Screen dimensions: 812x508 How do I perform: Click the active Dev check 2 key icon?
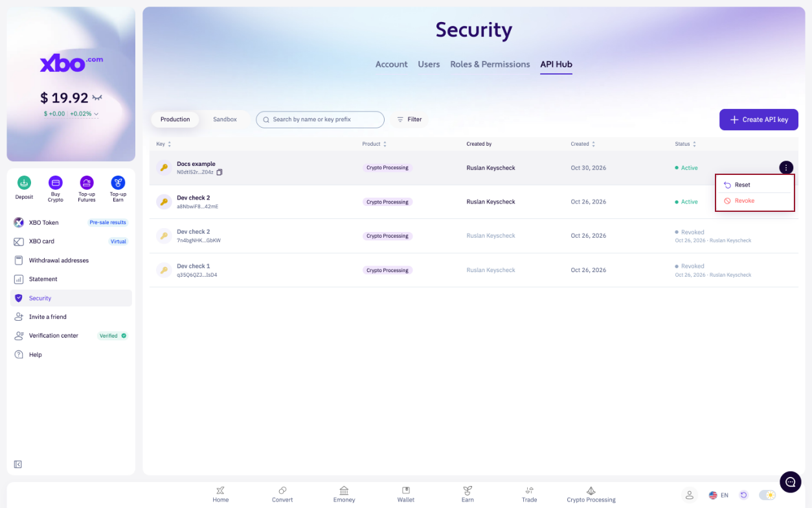[x=164, y=202]
